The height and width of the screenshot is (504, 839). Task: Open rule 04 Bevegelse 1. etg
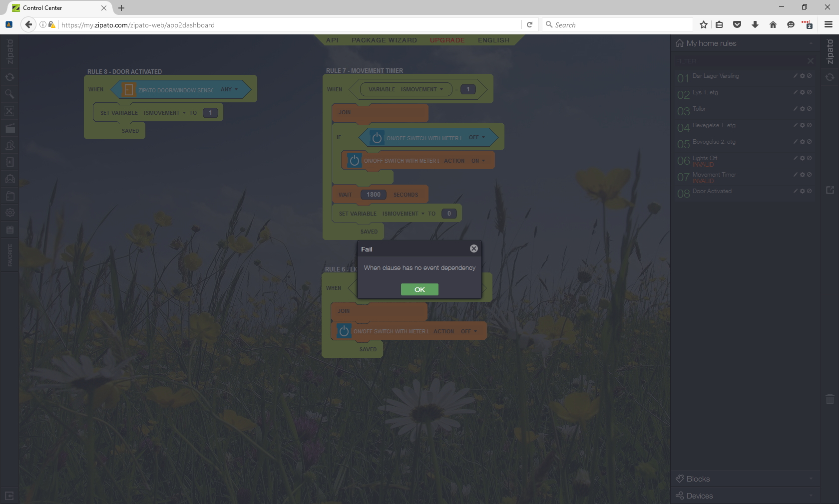click(714, 126)
